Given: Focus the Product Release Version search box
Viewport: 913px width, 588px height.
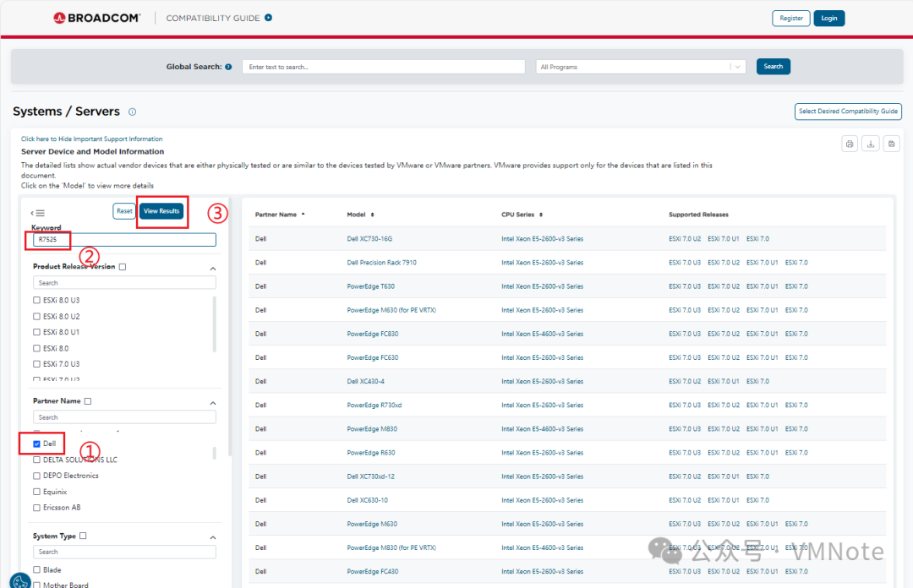Looking at the screenshot, I should click(x=124, y=283).
